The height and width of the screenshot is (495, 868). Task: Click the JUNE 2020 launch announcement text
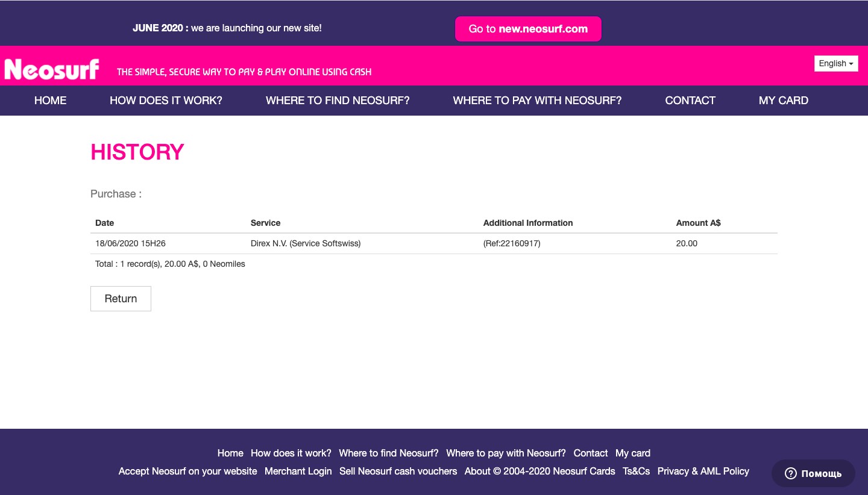point(227,28)
